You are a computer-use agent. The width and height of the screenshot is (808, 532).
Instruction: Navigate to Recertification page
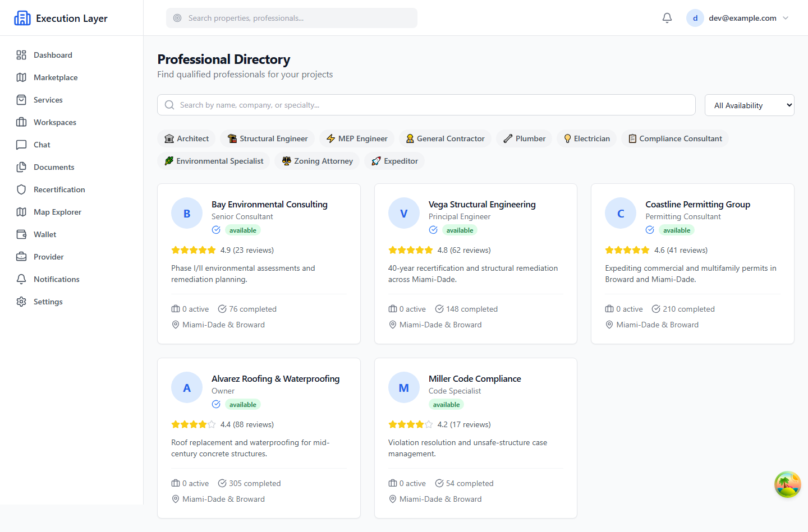(72, 189)
